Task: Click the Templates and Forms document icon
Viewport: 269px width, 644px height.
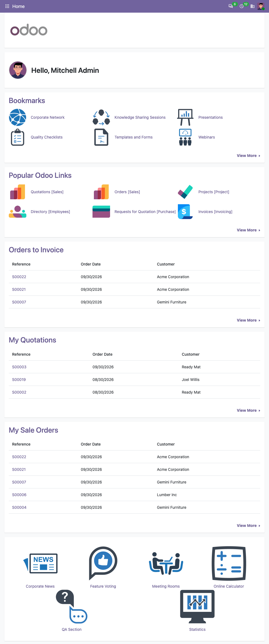Action: [101, 137]
